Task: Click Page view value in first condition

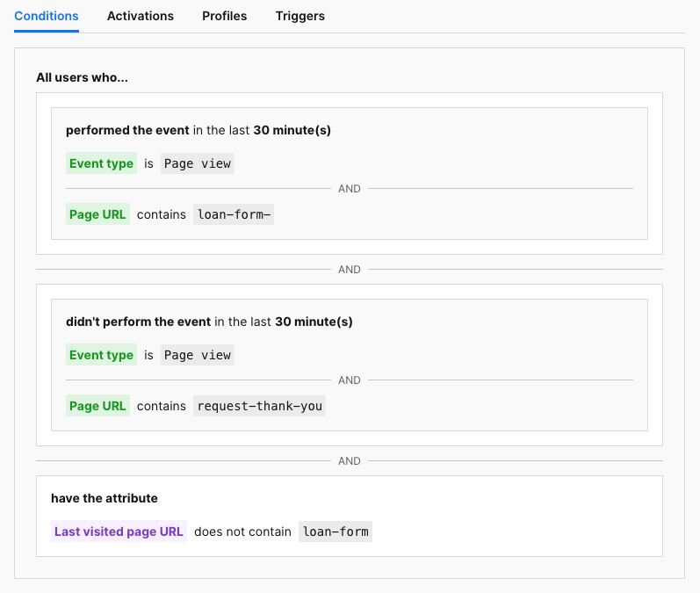Action: pyautogui.click(x=198, y=163)
